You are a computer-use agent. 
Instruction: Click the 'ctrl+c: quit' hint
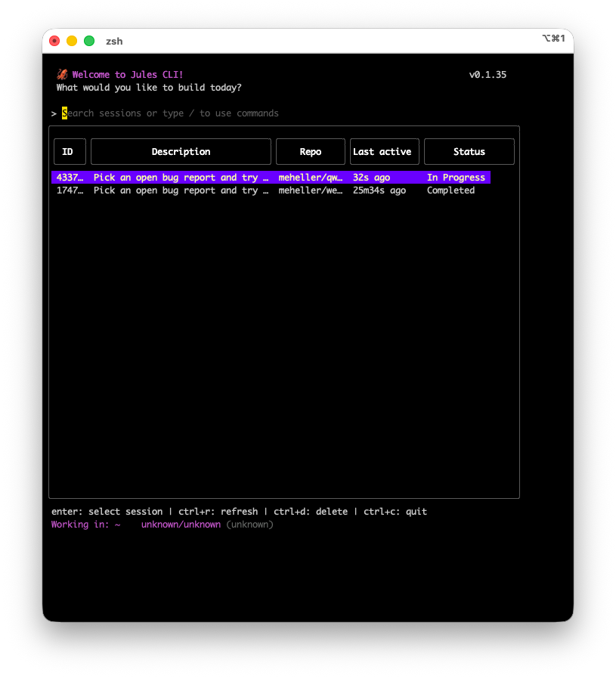(395, 512)
